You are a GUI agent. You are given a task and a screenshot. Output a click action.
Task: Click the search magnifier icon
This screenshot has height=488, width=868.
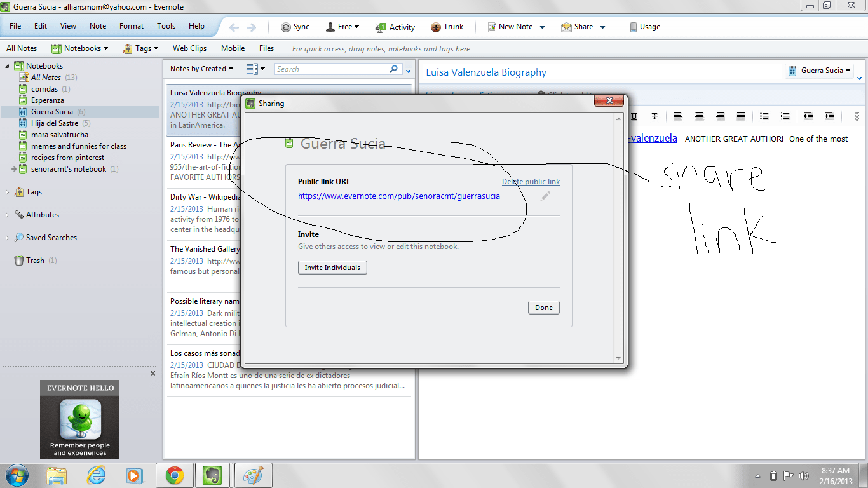pos(394,69)
